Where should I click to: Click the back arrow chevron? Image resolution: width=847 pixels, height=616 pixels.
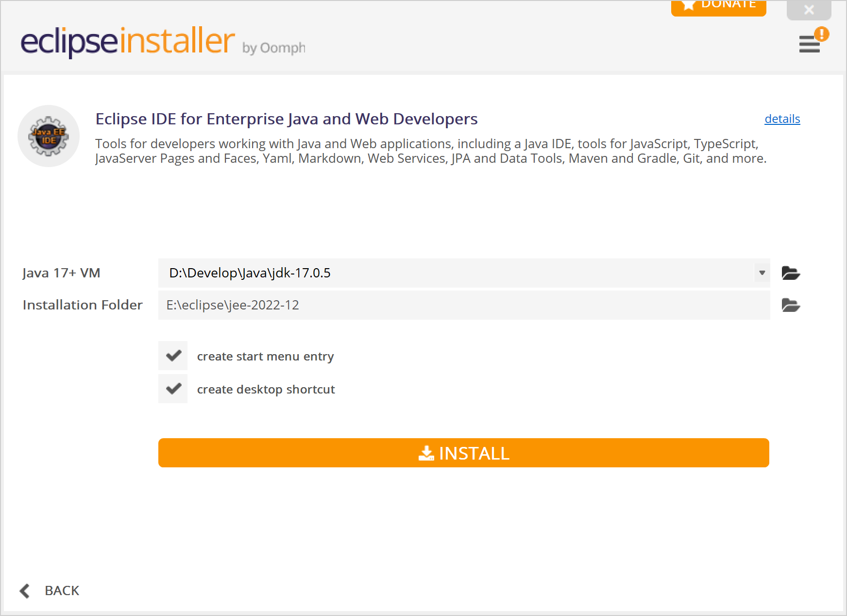pos(25,591)
